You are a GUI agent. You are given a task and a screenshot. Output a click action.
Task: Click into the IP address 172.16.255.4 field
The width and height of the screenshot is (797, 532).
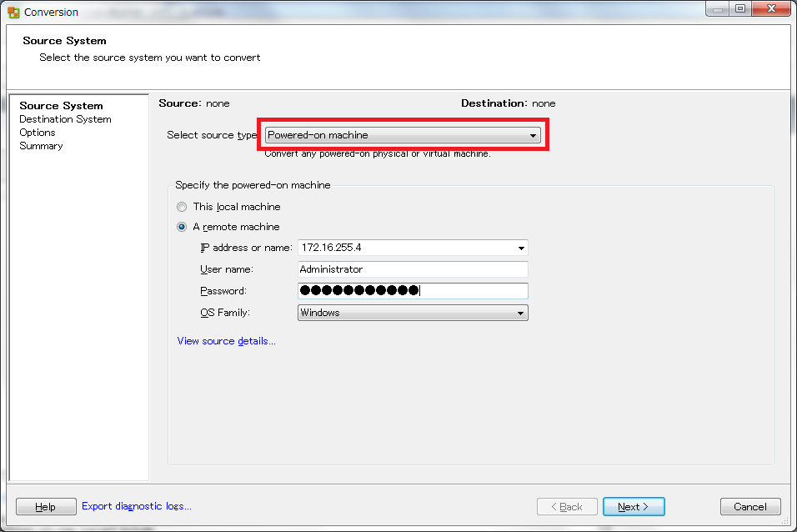tap(407, 248)
